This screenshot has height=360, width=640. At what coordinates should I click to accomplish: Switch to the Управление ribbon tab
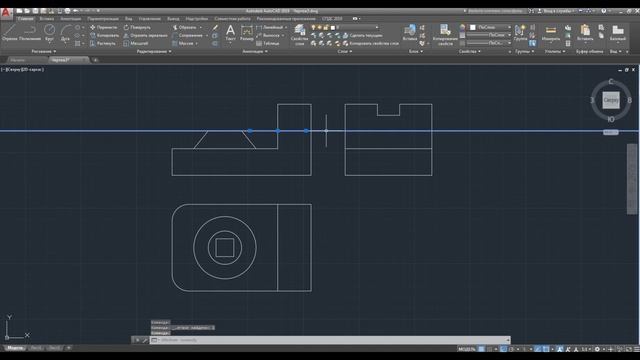pyautogui.click(x=149, y=19)
